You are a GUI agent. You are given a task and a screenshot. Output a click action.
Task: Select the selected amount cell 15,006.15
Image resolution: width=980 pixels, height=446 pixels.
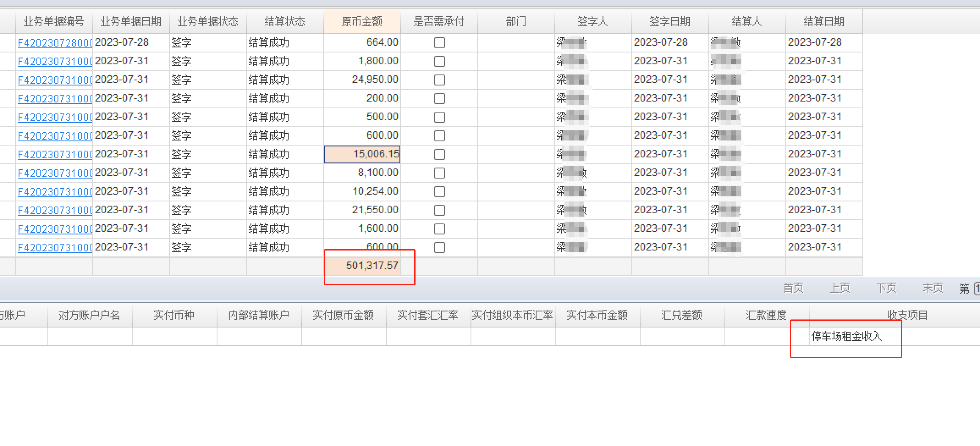pos(362,154)
